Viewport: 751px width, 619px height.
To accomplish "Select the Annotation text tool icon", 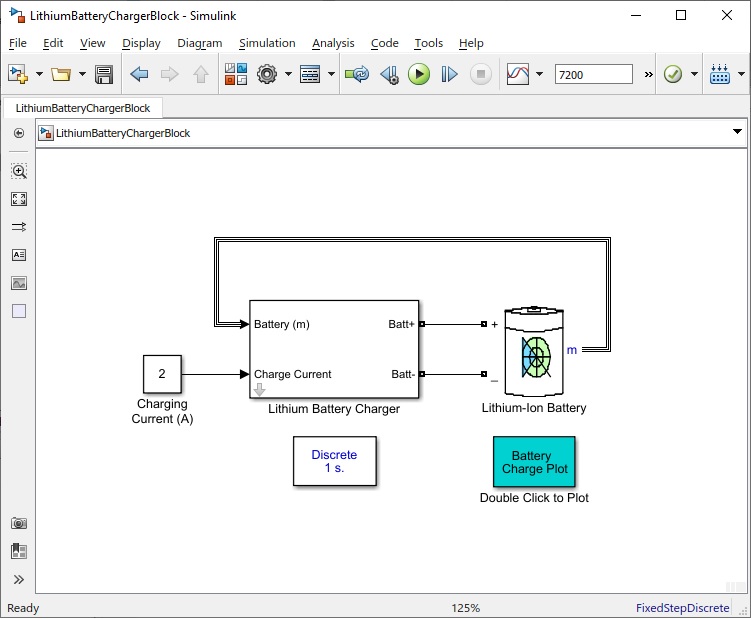I will pyautogui.click(x=19, y=255).
